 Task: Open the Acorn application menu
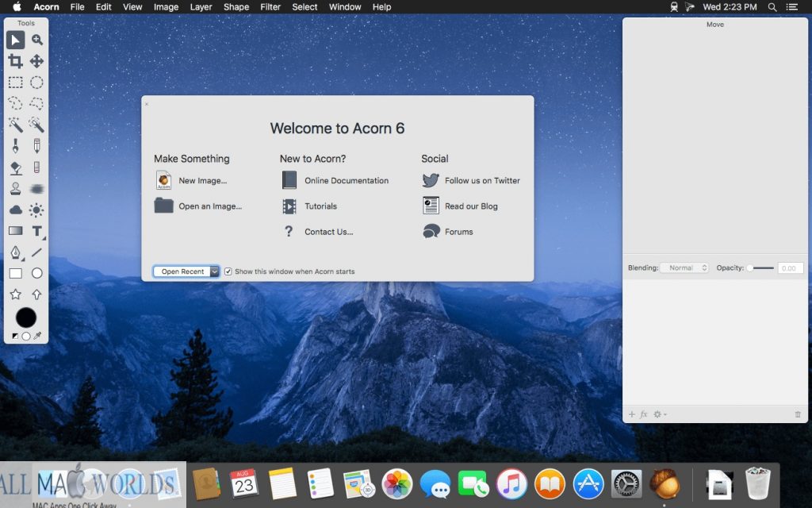click(x=46, y=6)
